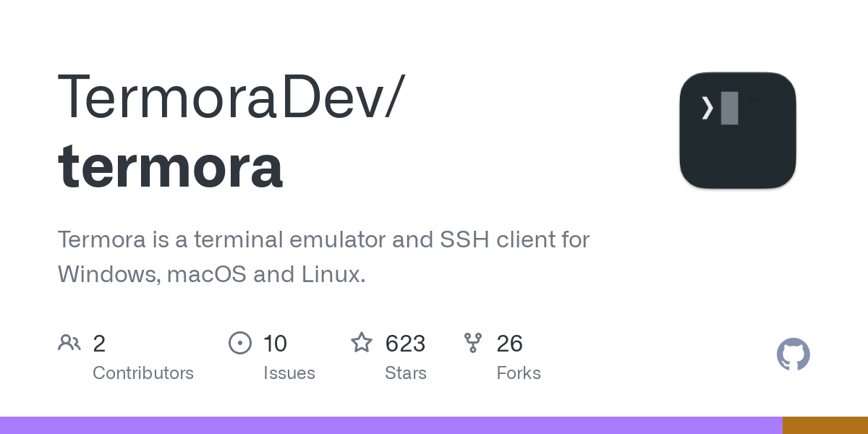Click the brown language bar segment
Screen dimensions: 868x434
point(825,425)
